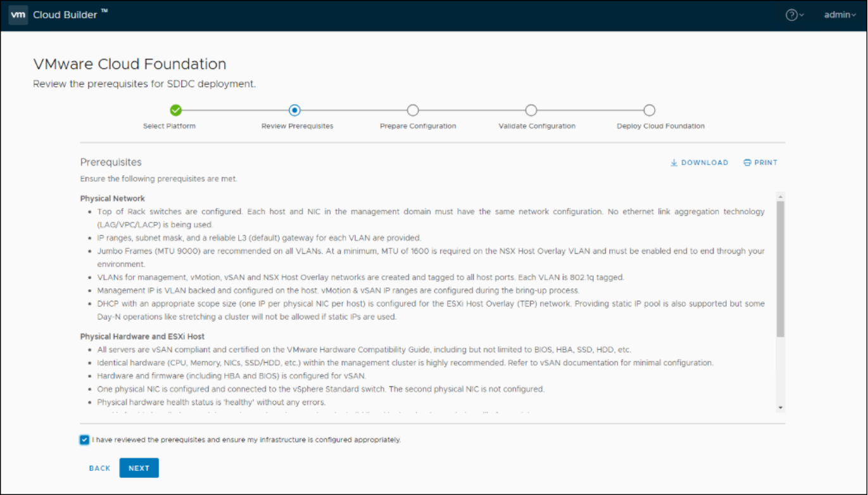868x495 pixels.
Task: Click the DOWNLOAD link to download prerequisites
Action: (699, 163)
